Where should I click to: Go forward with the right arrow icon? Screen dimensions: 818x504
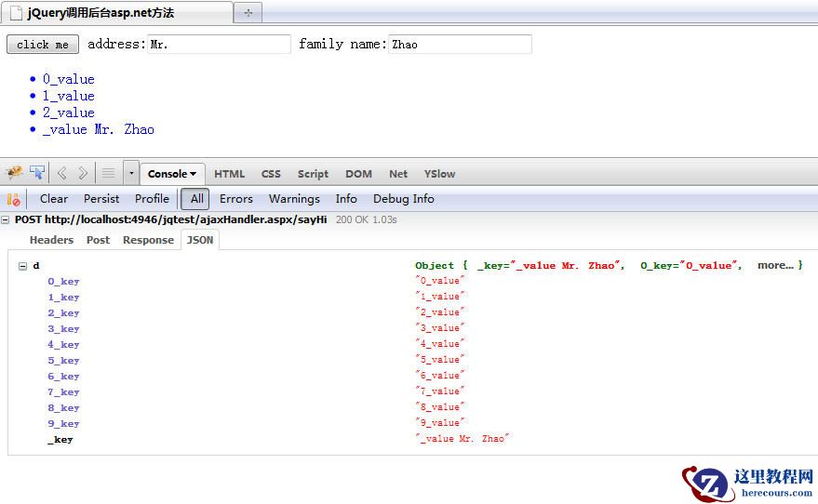click(x=83, y=173)
